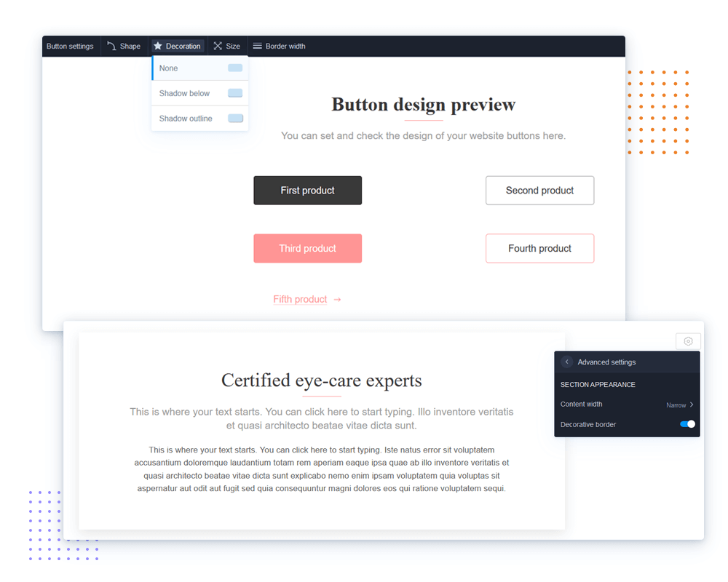Click the Decoration star icon
This screenshot has width=728, height=582.
[x=158, y=46]
